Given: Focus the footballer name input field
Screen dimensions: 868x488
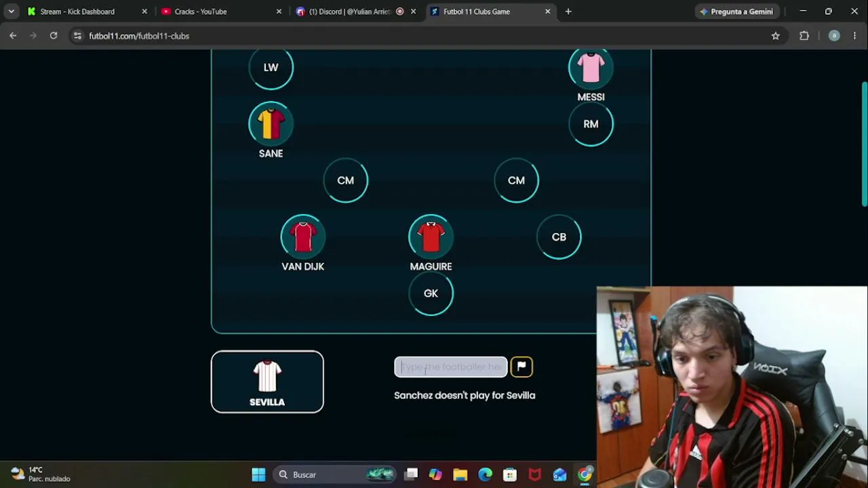Looking at the screenshot, I should point(451,367).
